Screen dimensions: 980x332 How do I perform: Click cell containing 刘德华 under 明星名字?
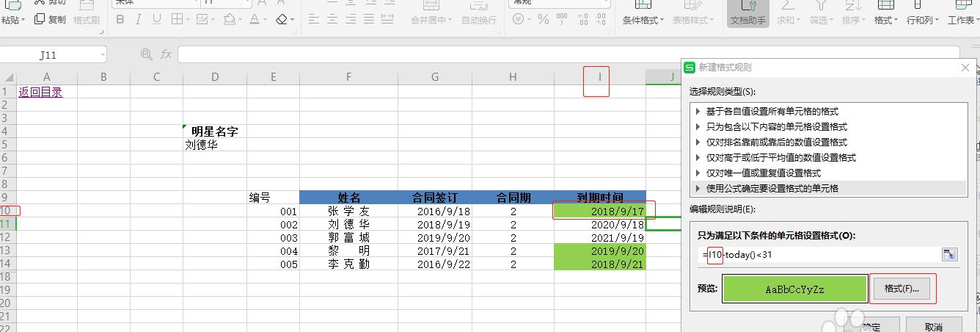pyautogui.click(x=215, y=145)
